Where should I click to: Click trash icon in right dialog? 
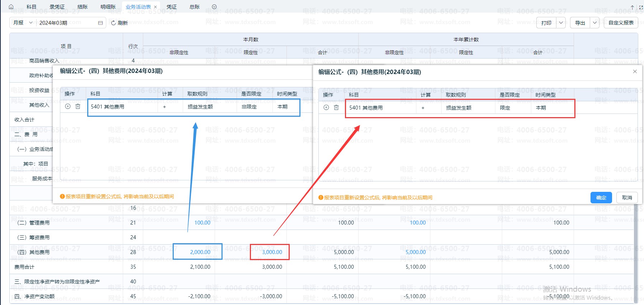click(x=336, y=108)
